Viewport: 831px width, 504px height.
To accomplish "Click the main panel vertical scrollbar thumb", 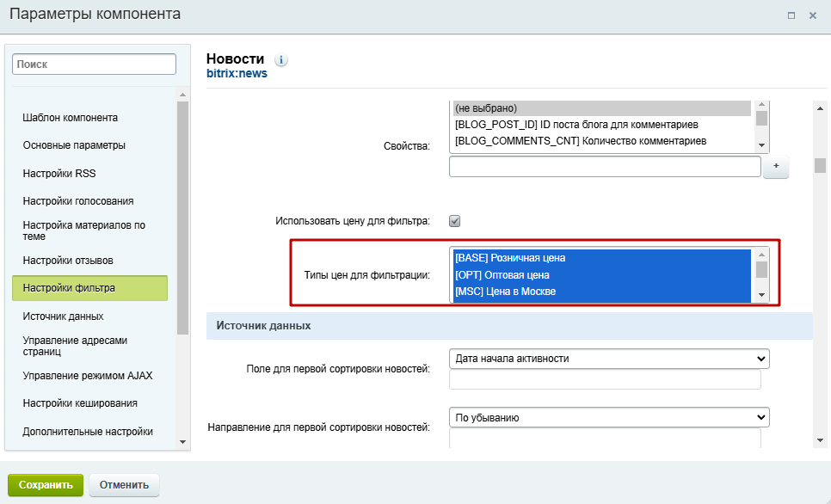I will pos(821,165).
